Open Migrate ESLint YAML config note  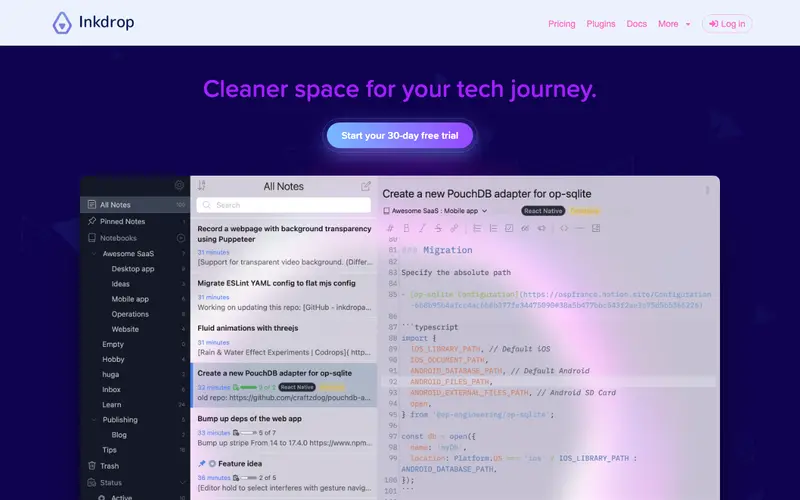[x=284, y=295]
